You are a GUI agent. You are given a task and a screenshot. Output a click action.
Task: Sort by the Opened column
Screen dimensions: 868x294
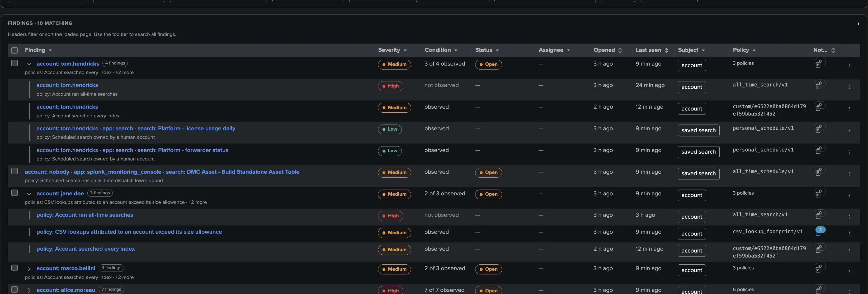click(x=620, y=50)
